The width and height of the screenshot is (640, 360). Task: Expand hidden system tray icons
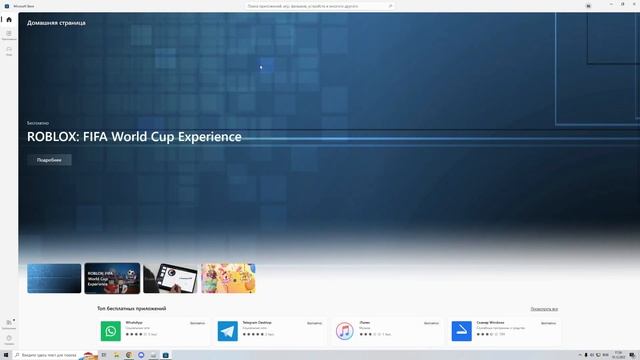(x=580, y=355)
